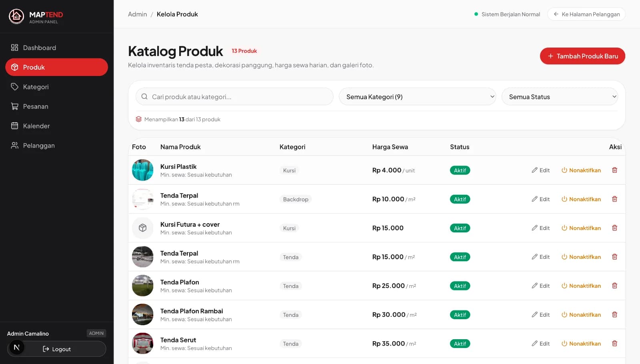The width and height of the screenshot is (640, 364).
Task: Click the Status column header
Action: [460, 147]
